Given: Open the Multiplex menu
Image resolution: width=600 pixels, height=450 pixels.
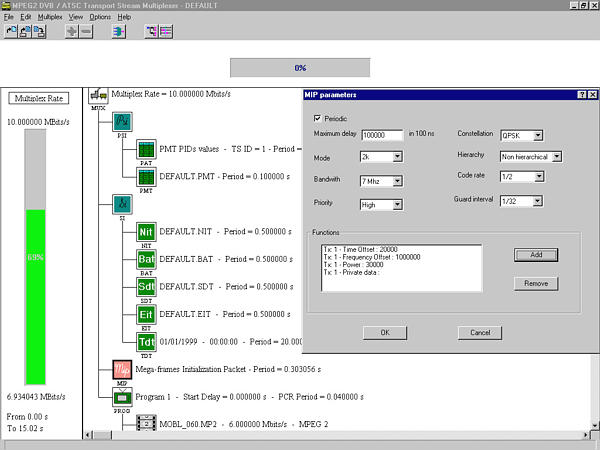Looking at the screenshot, I should point(50,17).
